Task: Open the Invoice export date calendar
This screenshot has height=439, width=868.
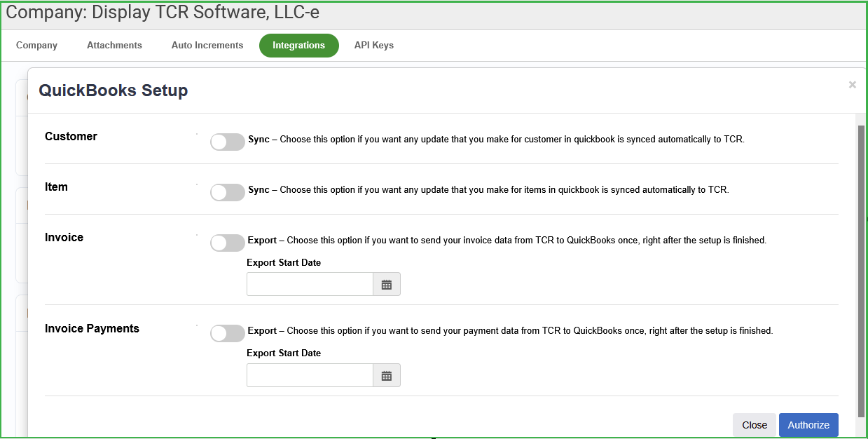Action: 386,284
